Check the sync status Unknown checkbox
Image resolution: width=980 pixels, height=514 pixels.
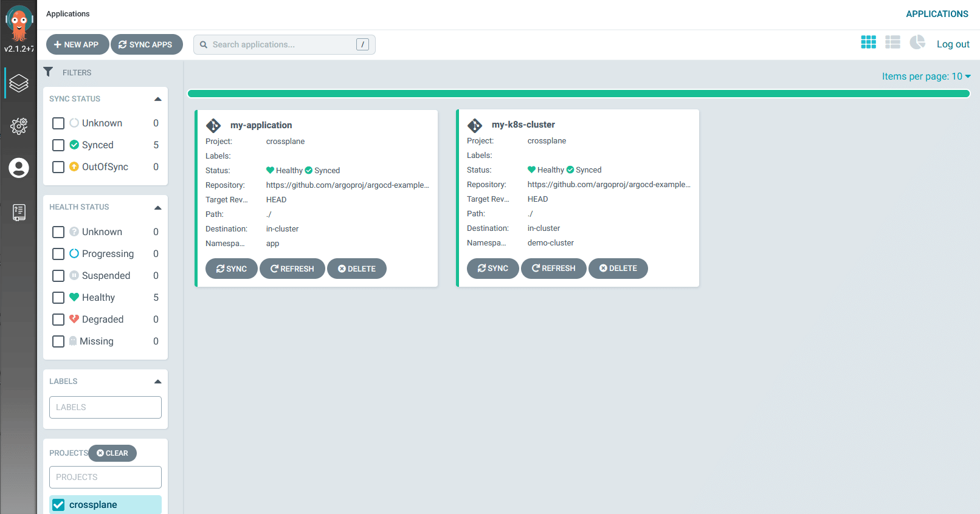click(58, 123)
